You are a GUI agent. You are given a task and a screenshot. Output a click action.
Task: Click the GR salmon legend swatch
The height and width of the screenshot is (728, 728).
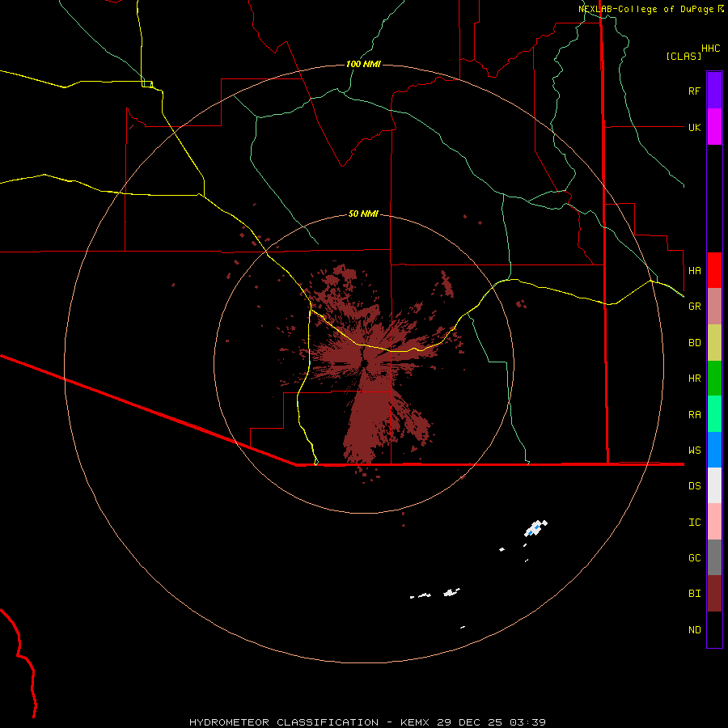(x=714, y=307)
